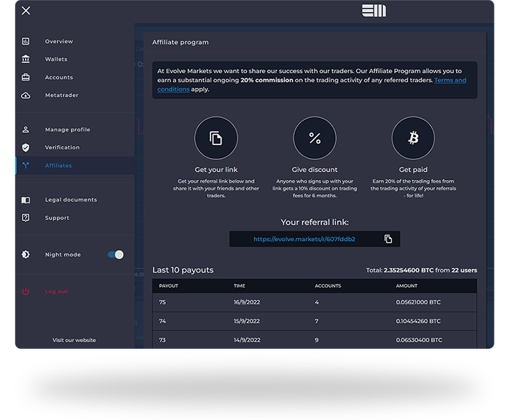This screenshot has height=420, width=508.
Task: Copy referral link using copy icon
Action: 388,239
